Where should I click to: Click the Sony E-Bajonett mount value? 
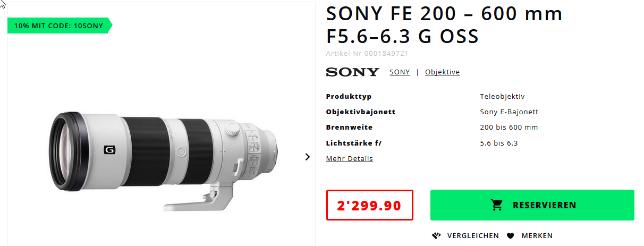[x=509, y=112]
